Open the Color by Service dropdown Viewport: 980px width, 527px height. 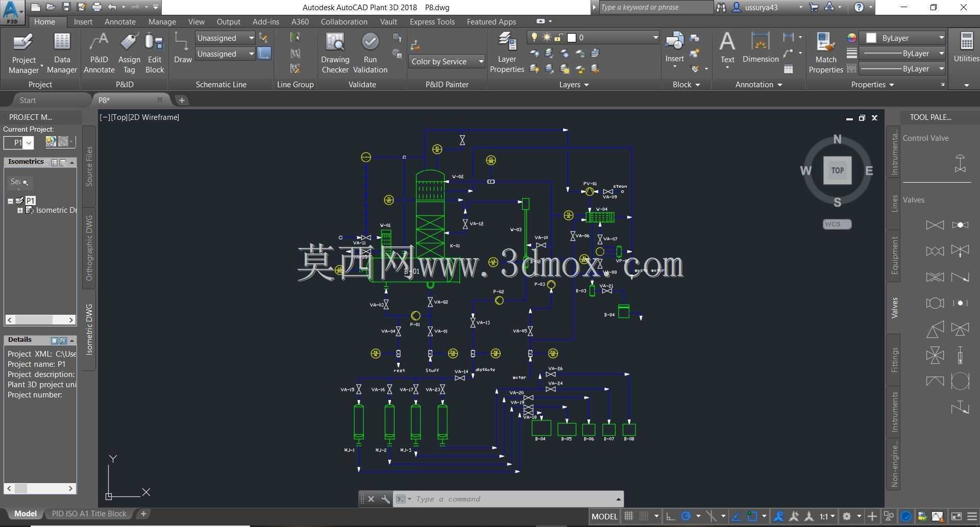coord(447,61)
